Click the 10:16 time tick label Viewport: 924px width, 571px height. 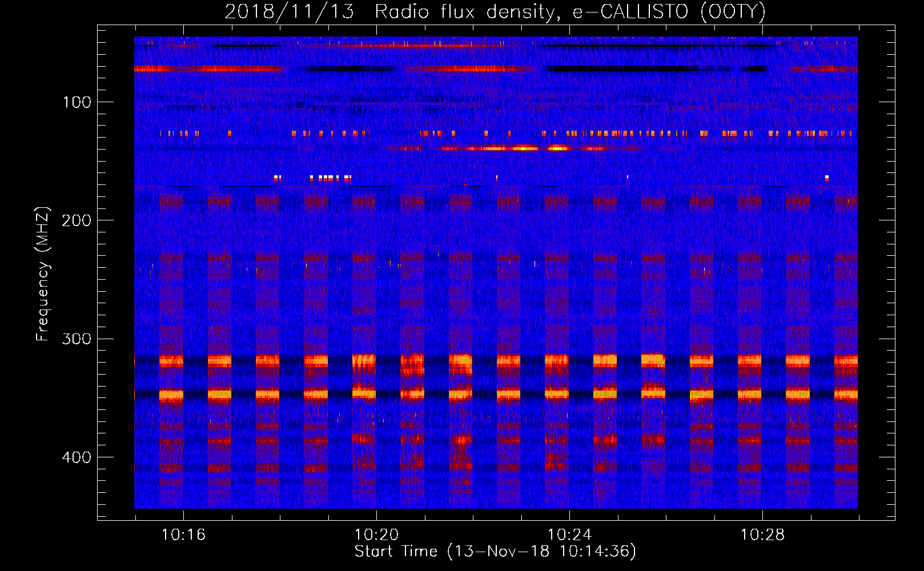(183, 535)
